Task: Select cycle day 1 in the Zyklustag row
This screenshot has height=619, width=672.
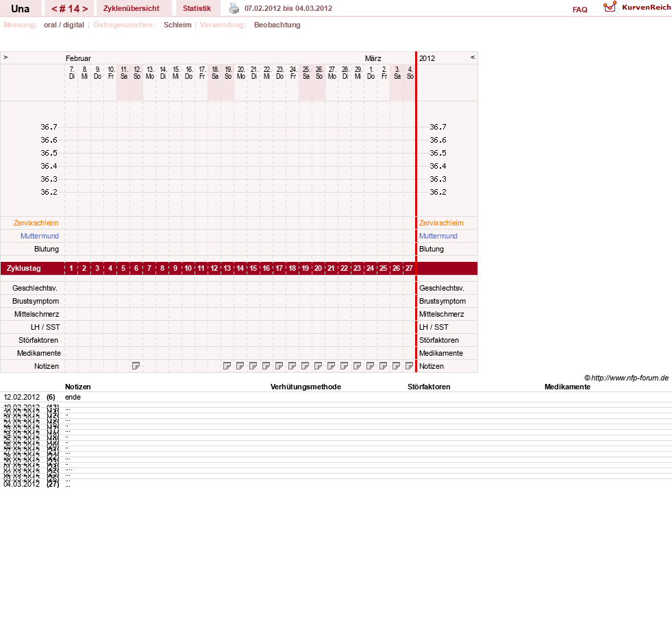Action: pyautogui.click(x=71, y=268)
